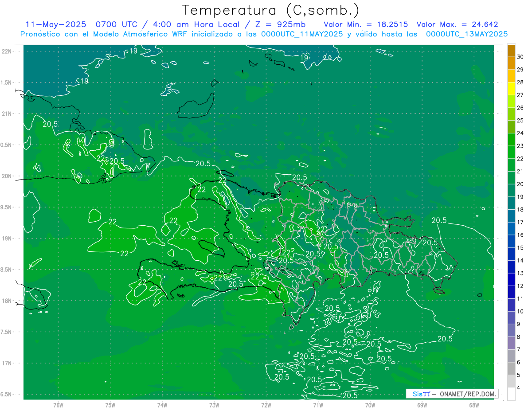Click the '17N' latitude axis label
Image resolution: width=532 pixels, height=411 pixels.
[7, 364]
